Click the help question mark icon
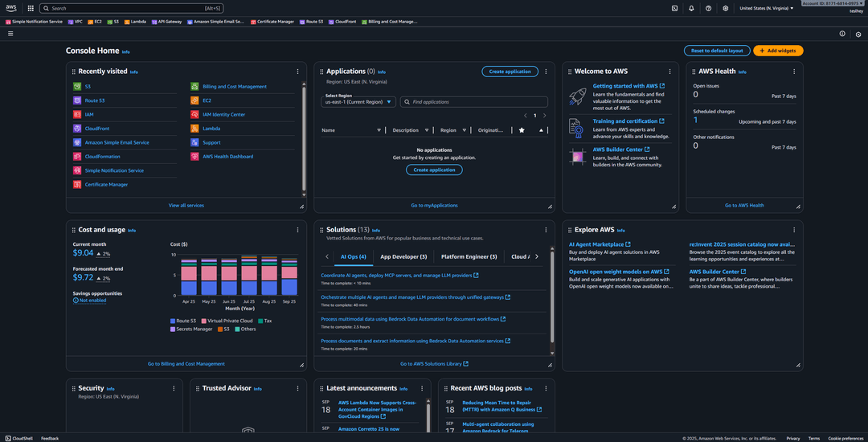This screenshot has height=442, width=868. tap(708, 8)
